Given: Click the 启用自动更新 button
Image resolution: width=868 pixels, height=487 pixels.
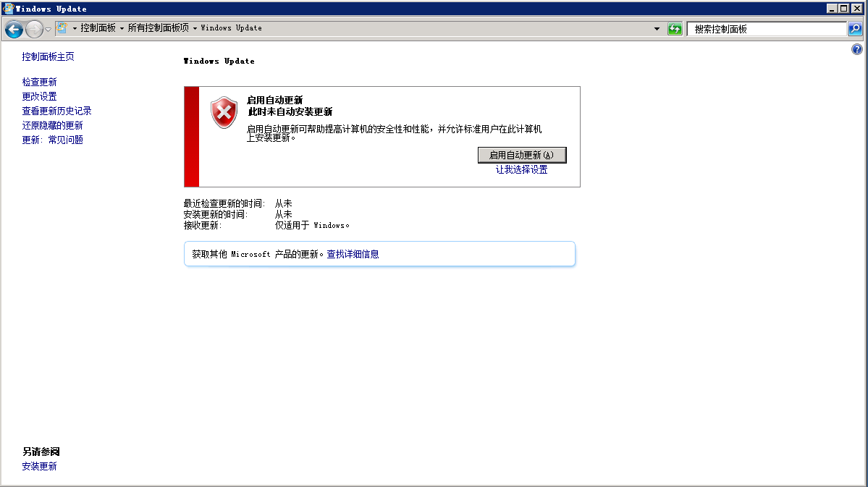Looking at the screenshot, I should [521, 155].
